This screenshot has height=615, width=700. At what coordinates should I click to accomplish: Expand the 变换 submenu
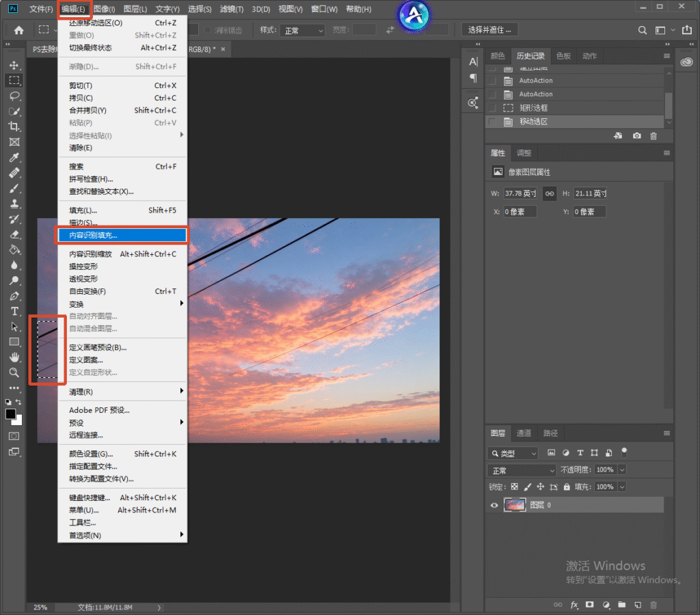(x=122, y=304)
